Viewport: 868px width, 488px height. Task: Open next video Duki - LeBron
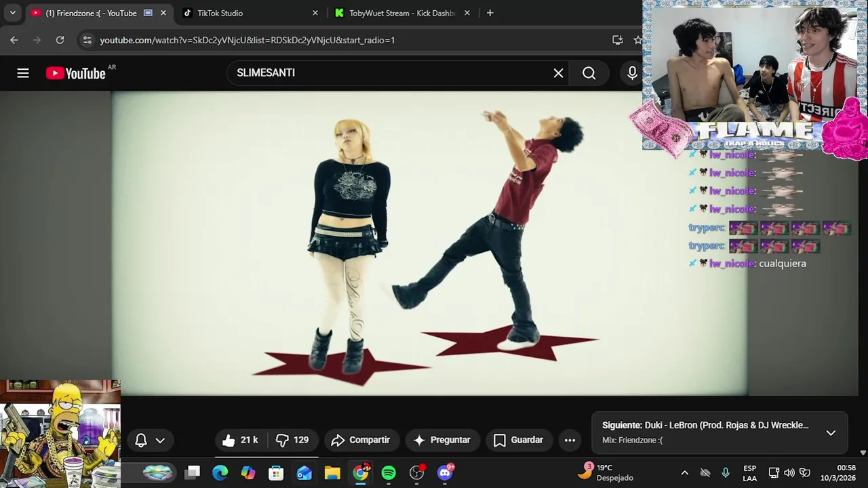705,426
